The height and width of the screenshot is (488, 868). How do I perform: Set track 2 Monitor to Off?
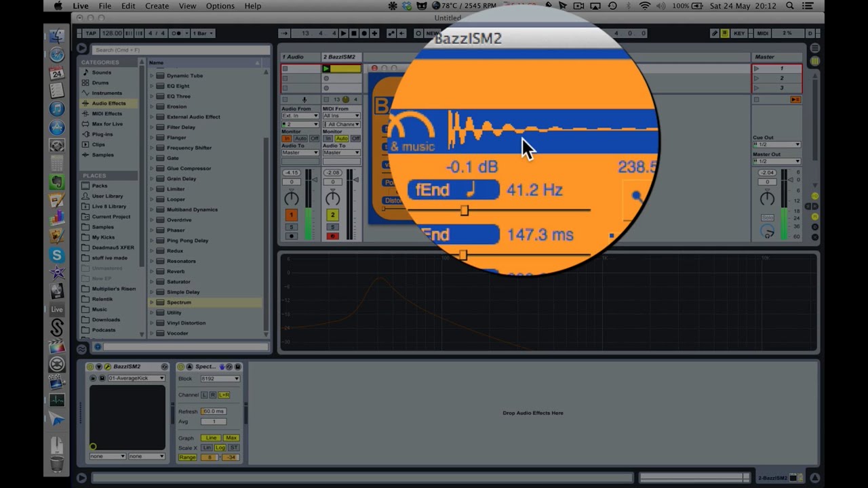point(355,138)
